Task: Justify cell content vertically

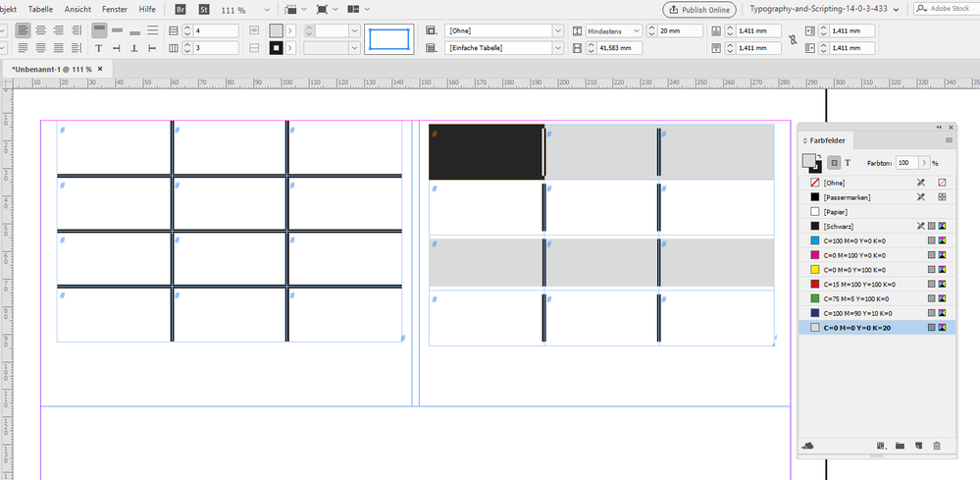Action: pos(152,30)
